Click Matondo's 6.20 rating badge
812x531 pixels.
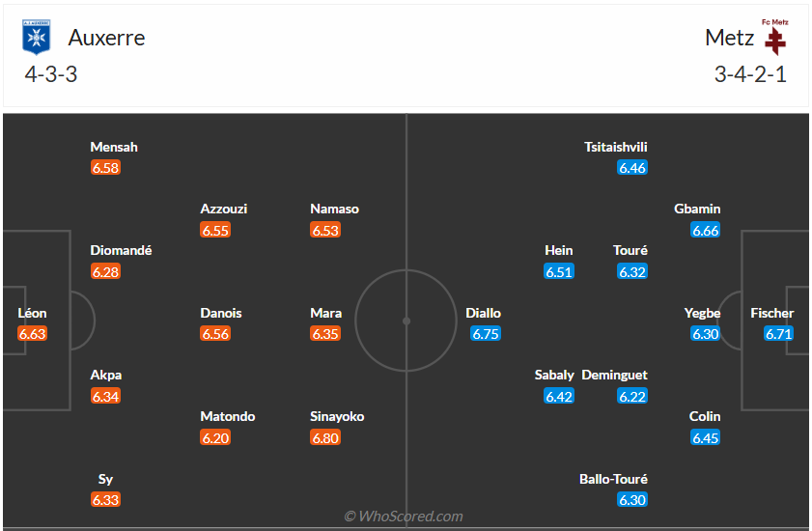pos(215,437)
